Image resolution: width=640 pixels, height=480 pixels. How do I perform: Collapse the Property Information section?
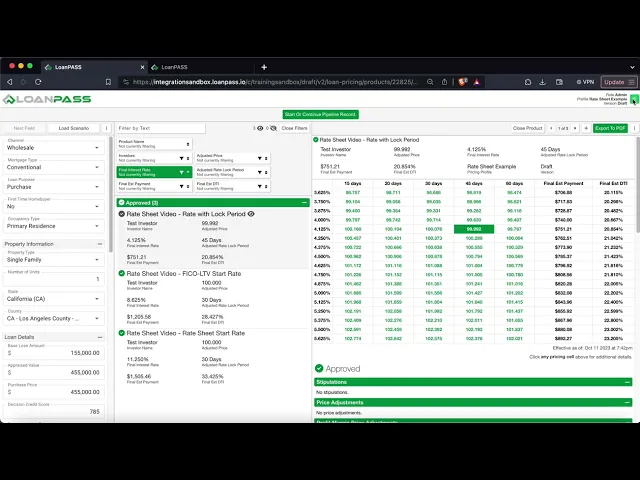pos(100,244)
